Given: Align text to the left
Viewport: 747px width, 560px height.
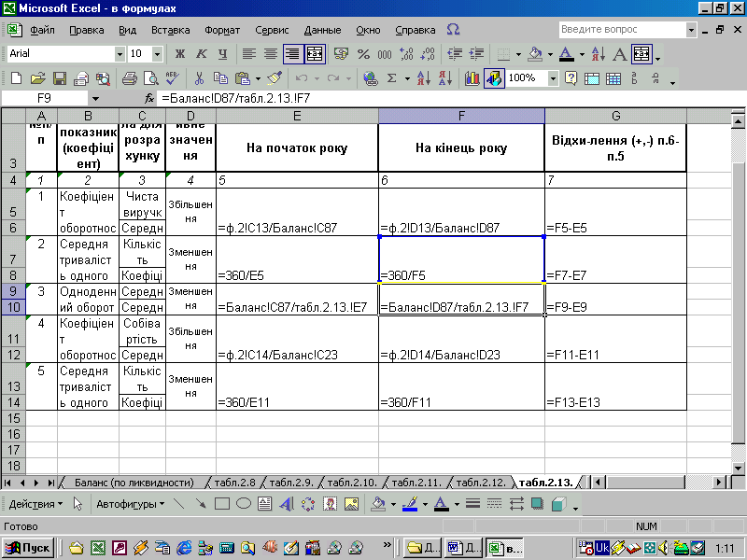Looking at the screenshot, I should point(248,54).
